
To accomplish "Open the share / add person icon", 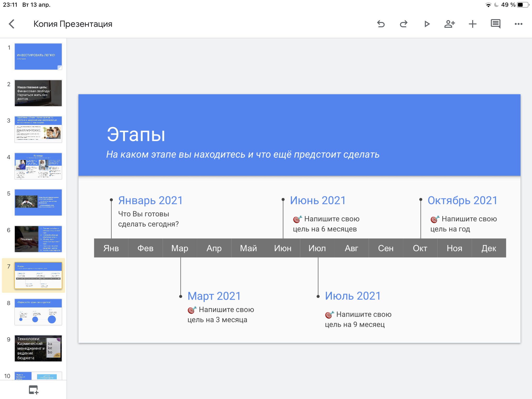I will pyautogui.click(x=449, y=24).
